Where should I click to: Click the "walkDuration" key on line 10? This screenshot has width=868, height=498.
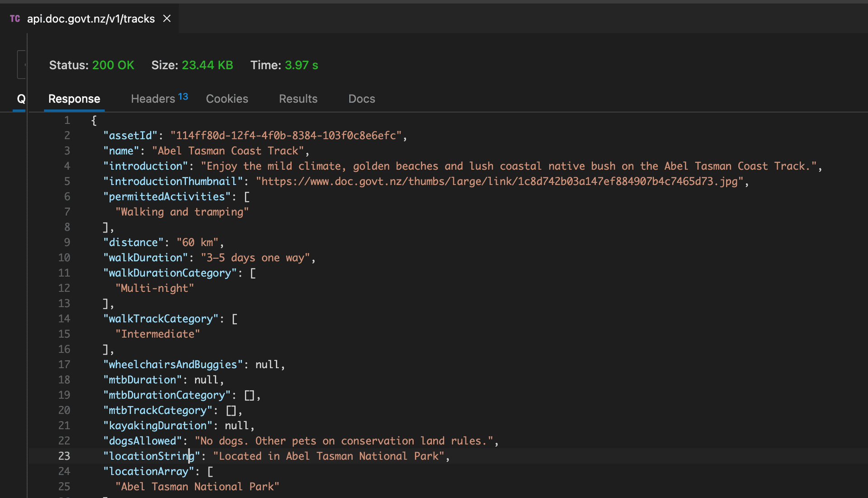tap(146, 258)
